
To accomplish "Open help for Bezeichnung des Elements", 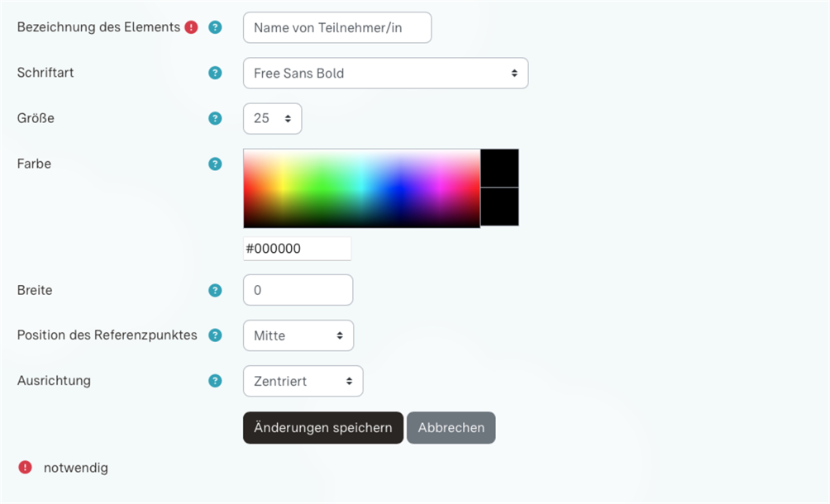I will tap(215, 27).
